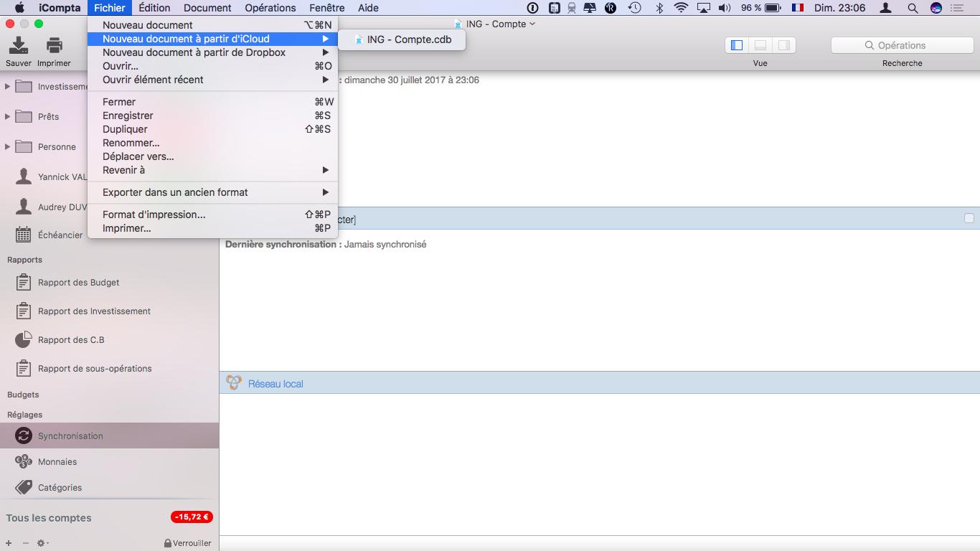
Task: Select Tous les comptes total row
Action: (109, 517)
